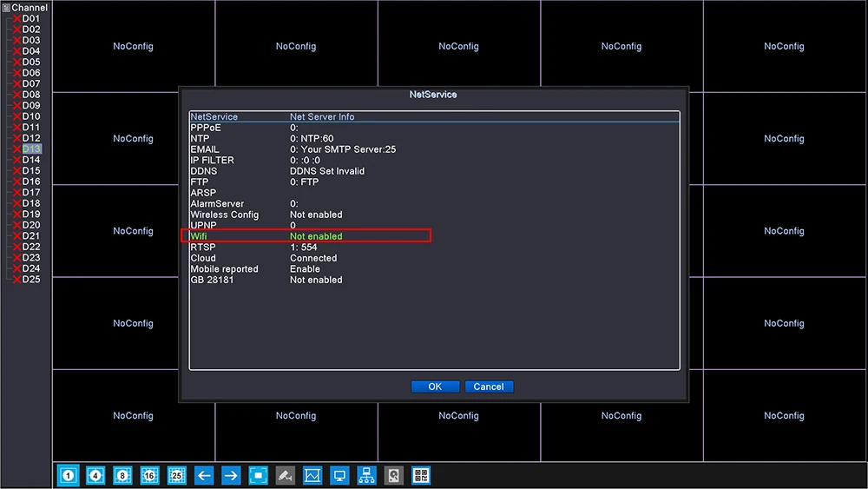Select channel D01 in tree

click(31, 18)
